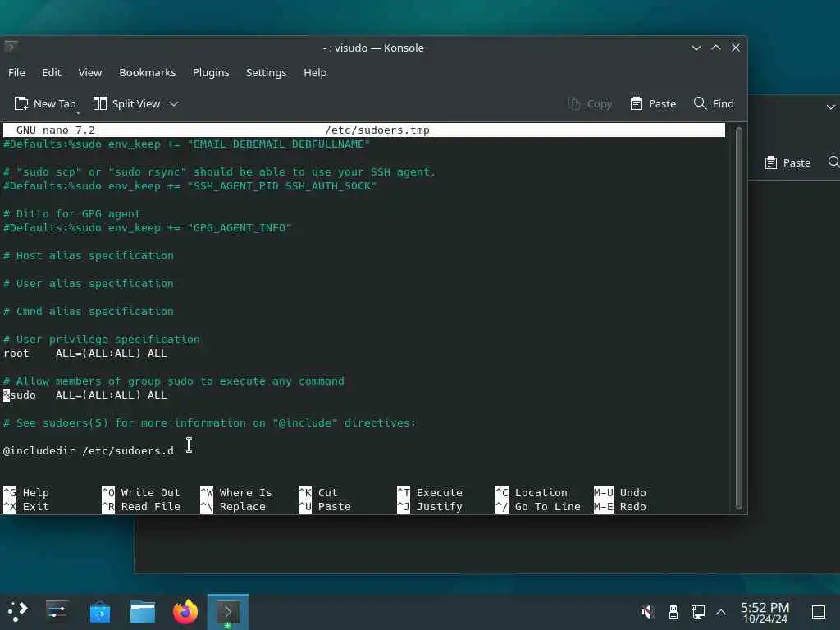
Task: Click the '^G Help' nano shortcut
Action: tap(26, 493)
